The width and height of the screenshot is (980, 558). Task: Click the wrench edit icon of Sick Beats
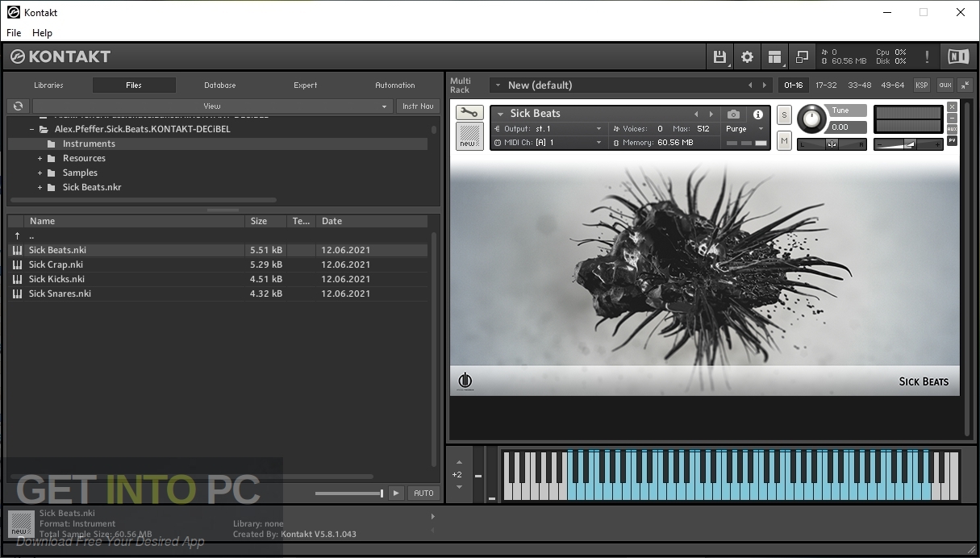click(x=469, y=113)
